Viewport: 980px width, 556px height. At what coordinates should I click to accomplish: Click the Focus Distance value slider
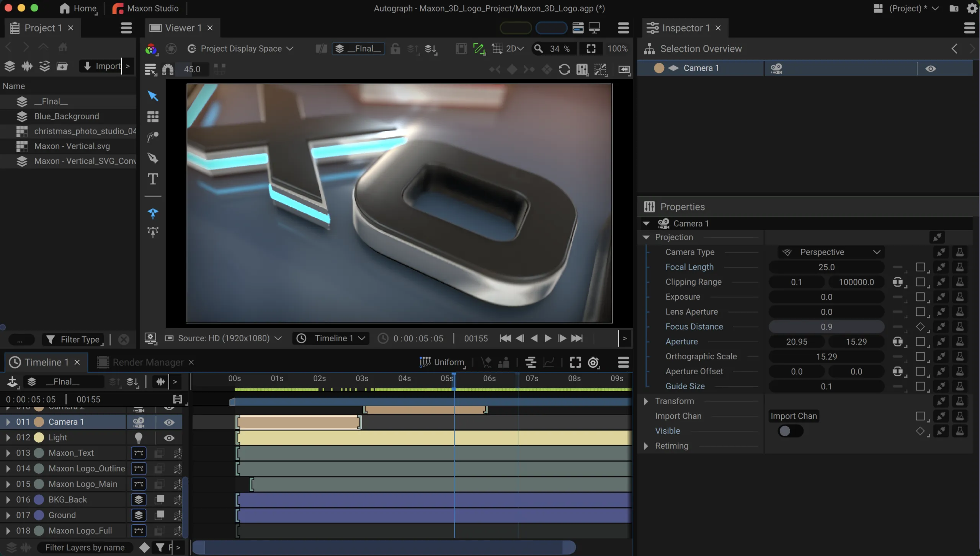(826, 327)
